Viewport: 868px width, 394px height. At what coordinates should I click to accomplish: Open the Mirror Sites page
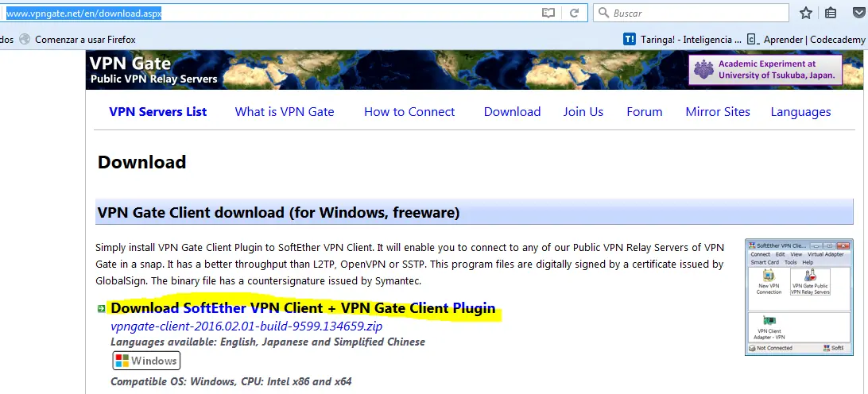[x=718, y=112]
